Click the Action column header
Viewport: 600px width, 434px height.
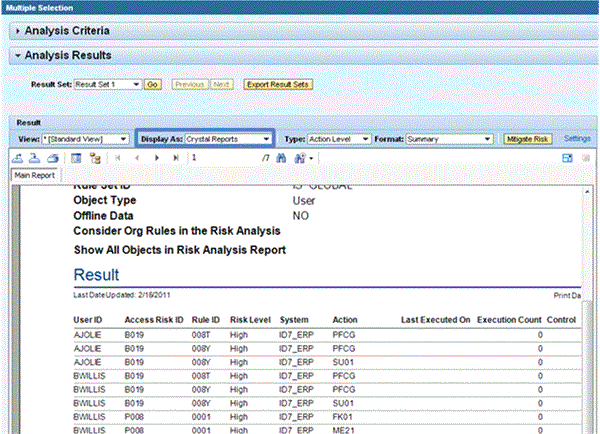(345, 320)
